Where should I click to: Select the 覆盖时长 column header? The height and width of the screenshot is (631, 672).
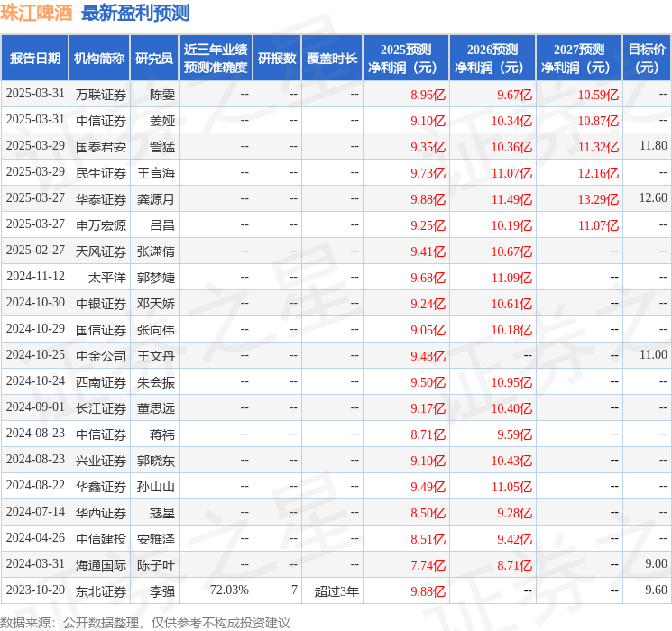tap(331, 59)
